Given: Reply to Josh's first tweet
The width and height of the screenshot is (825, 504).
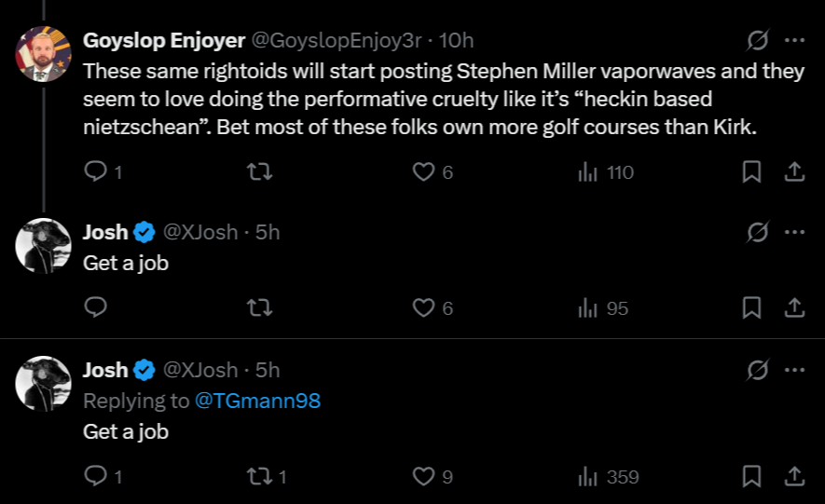Looking at the screenshot, I should pos(96,308).
